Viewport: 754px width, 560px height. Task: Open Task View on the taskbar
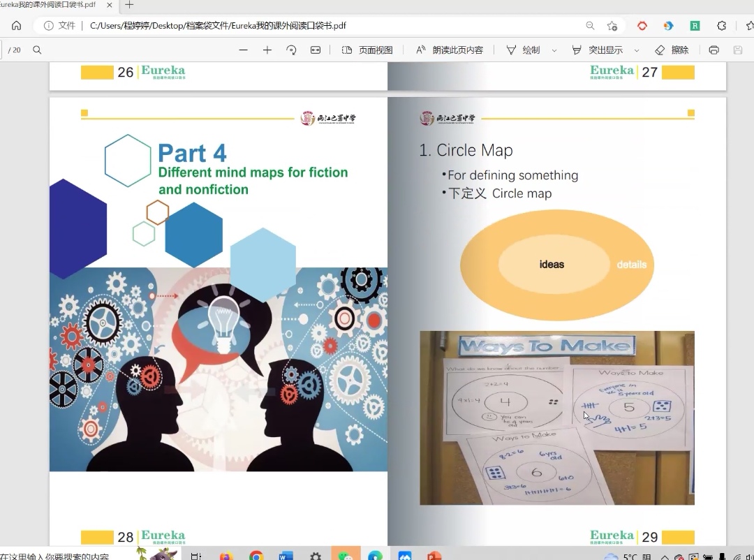click(x=195, y=556)
